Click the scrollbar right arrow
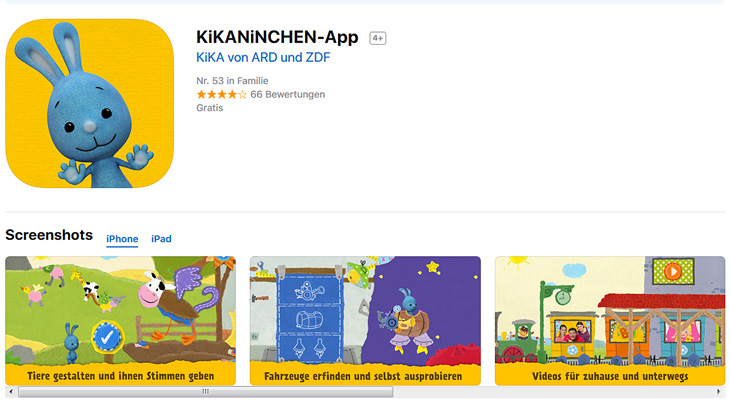730x415 pixels. point(718,392)
